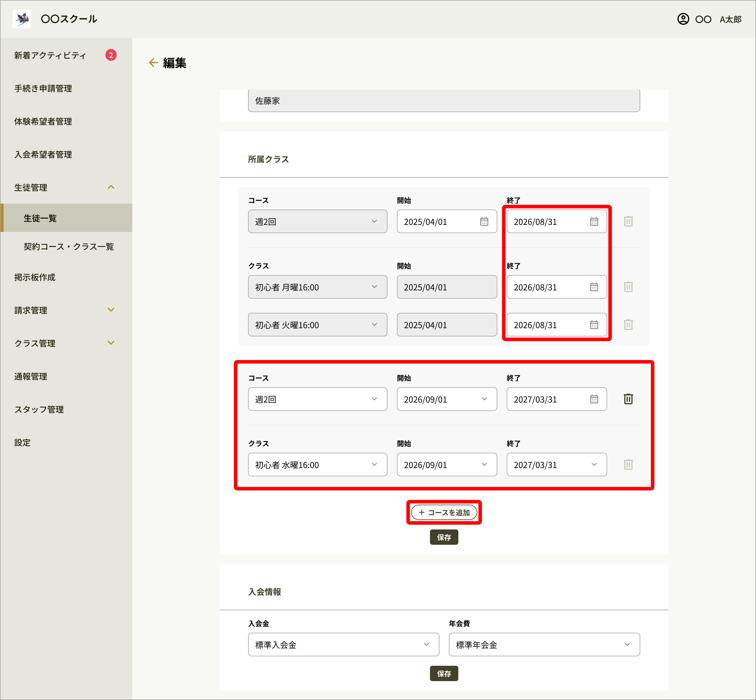Open the first 週2回 course dropdown
Image resolution: width=756 pixels, height=700 pixels.
click(x=317, y=222)
